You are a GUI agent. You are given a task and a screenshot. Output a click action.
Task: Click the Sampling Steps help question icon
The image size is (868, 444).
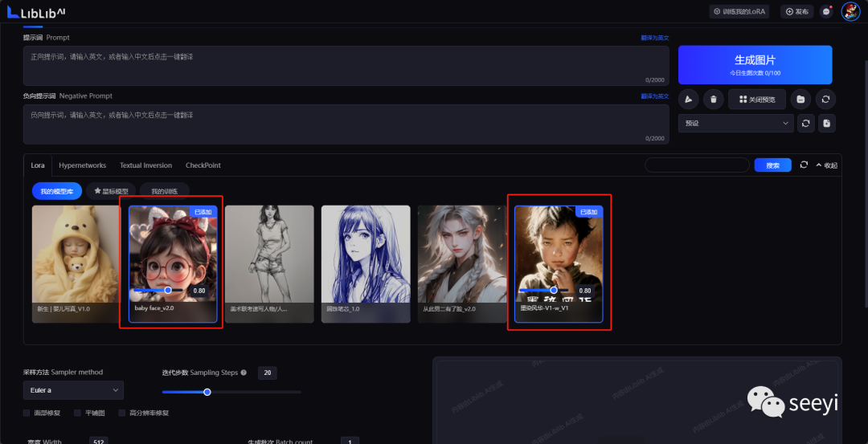(x=244, y=373)
